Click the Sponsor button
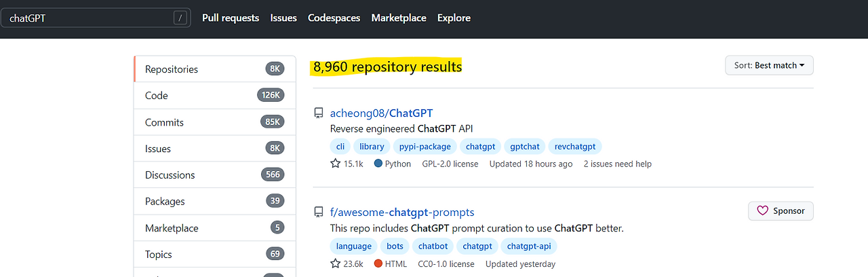The image size is (868, 277). tap(781, 210)
